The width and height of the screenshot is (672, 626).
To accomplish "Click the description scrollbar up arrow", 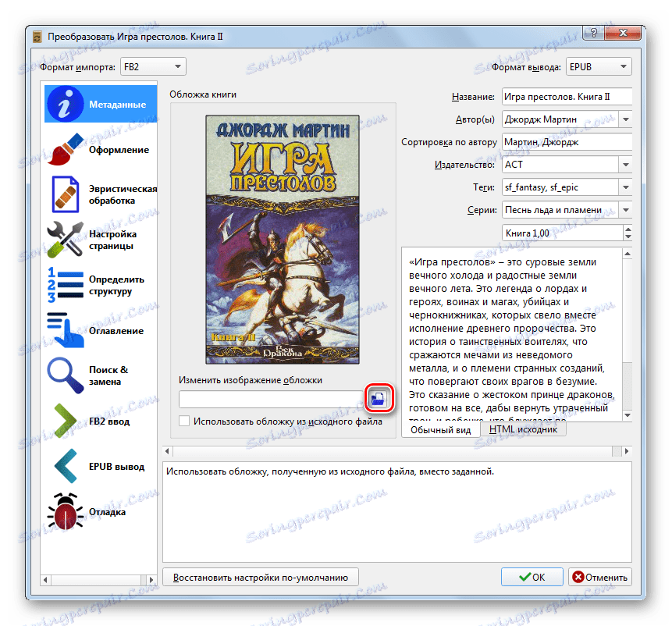I will pos(628,254).
